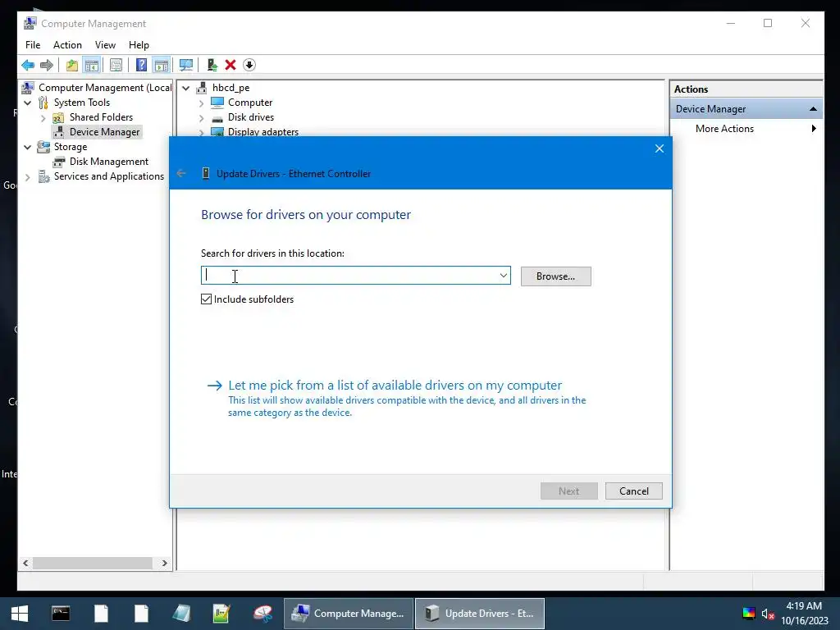The height and width of the screenshot is (630, 840).
Task: Close the Update Drivers dialog with X
Action: point(660,148)
